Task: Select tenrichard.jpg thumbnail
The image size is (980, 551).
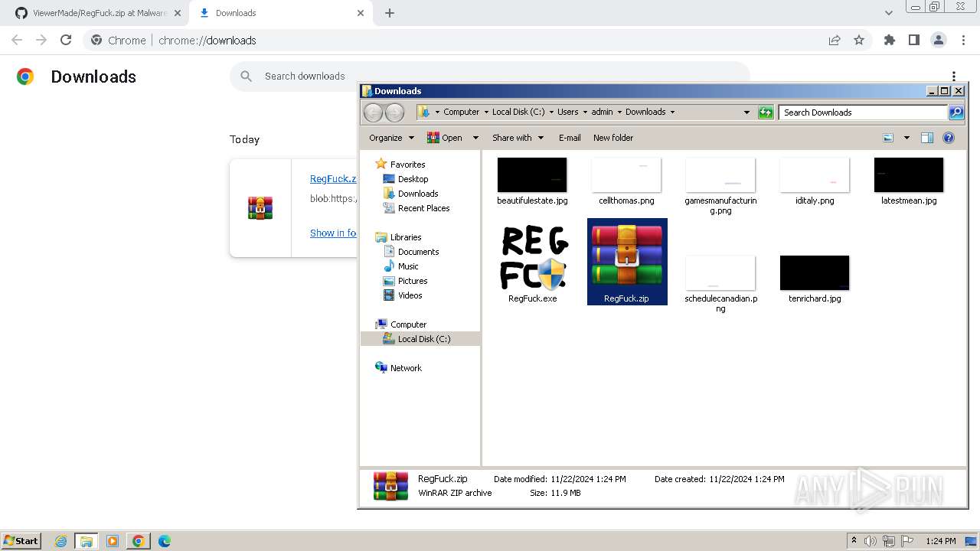Action: point(815,273)
